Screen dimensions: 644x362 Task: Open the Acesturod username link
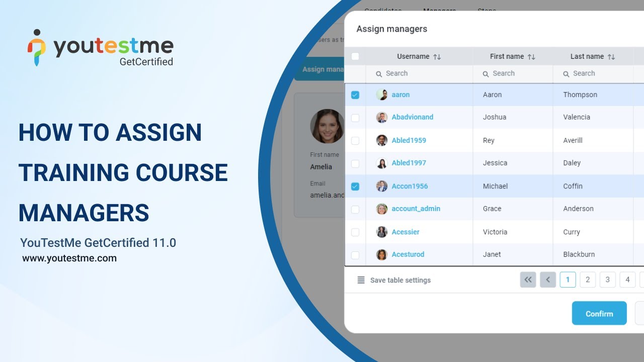pos(408,254)
